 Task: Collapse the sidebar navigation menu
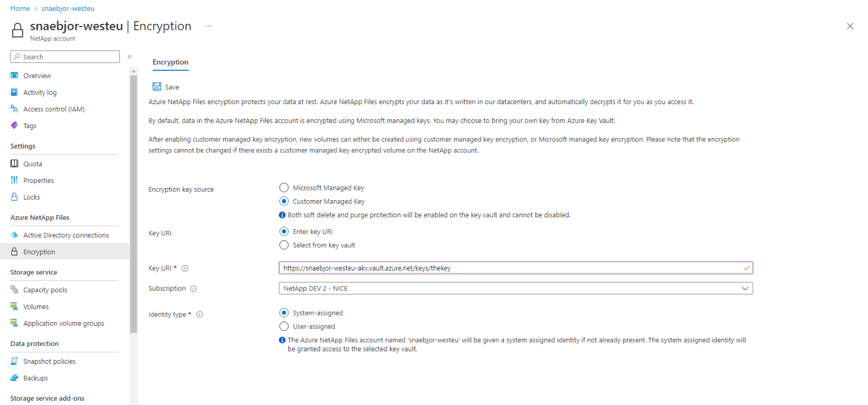coord(130,57)
